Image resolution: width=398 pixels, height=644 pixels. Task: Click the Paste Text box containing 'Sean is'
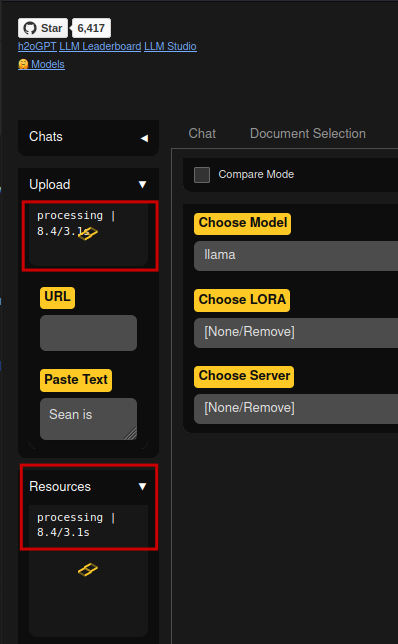pyautogui.click(x=88, y=419)
